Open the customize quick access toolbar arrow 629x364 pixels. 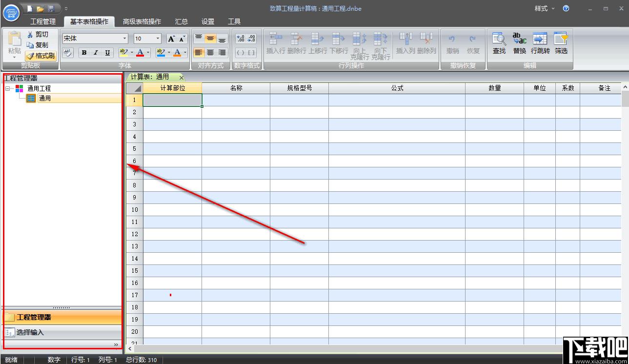[x=66, y=9]
